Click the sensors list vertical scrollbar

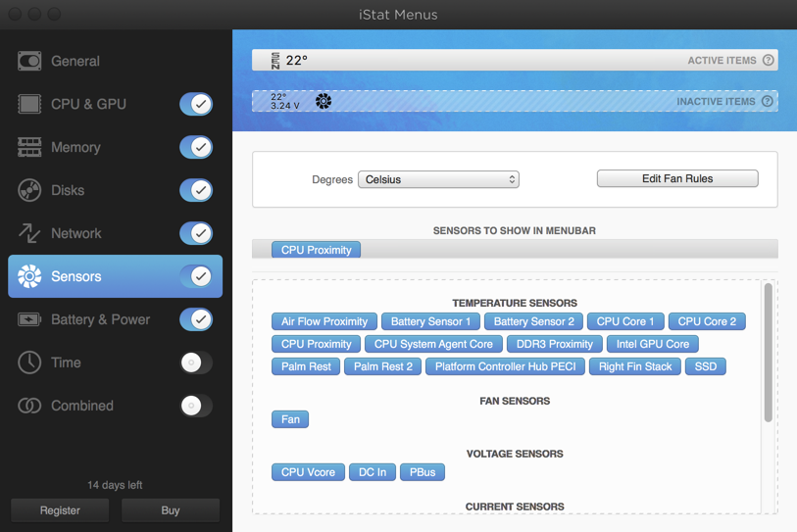[x=768, y=353]
